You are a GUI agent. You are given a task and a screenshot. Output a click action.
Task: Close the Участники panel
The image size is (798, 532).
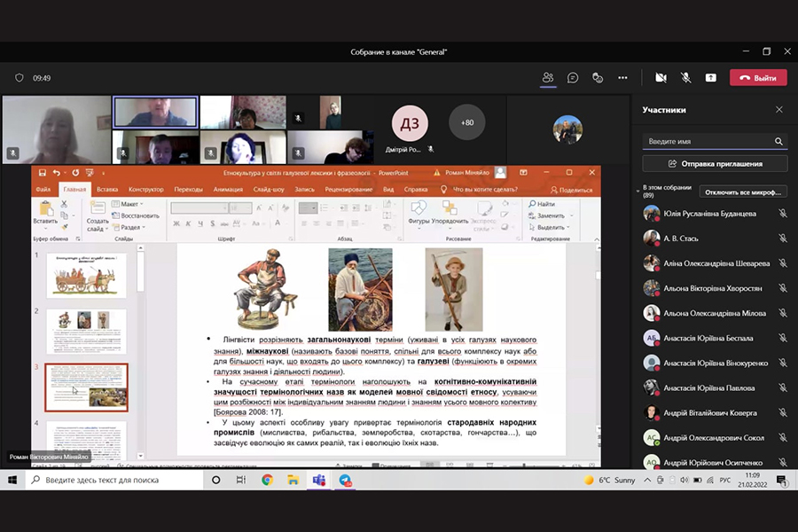(778, 110)
